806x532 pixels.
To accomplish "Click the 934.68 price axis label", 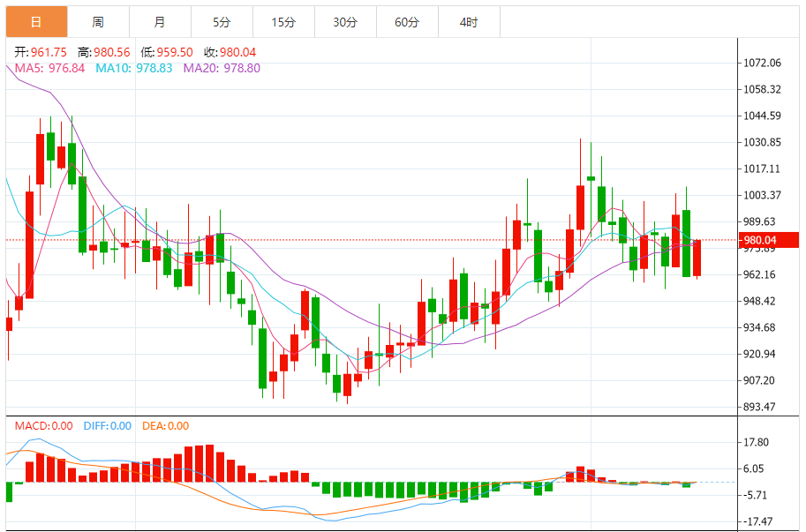I will point(760,327).
